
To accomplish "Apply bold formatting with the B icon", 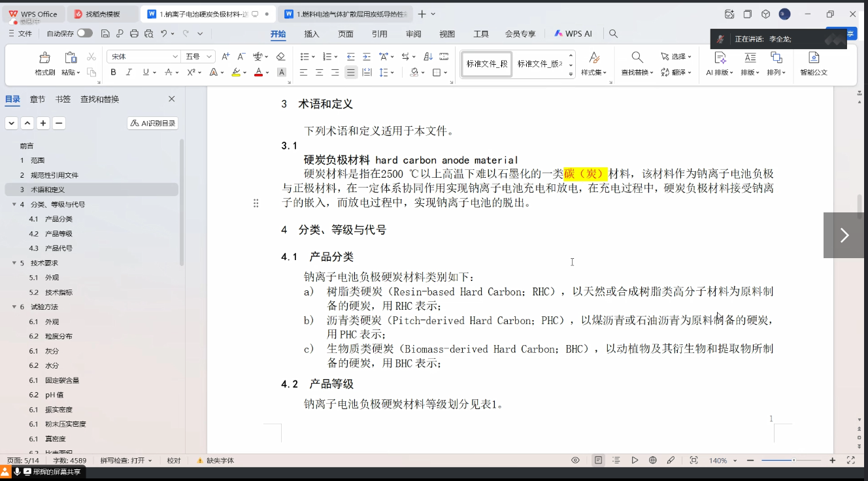I will tap(114, 73).
